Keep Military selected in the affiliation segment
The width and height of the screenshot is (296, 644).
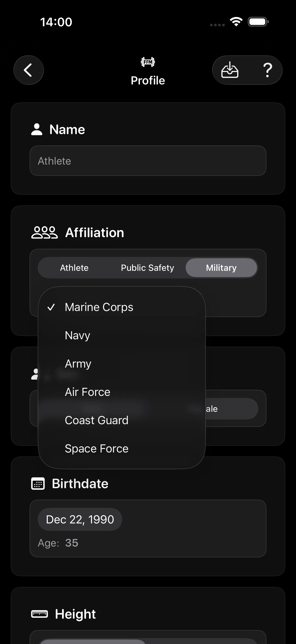pos(221,267)
